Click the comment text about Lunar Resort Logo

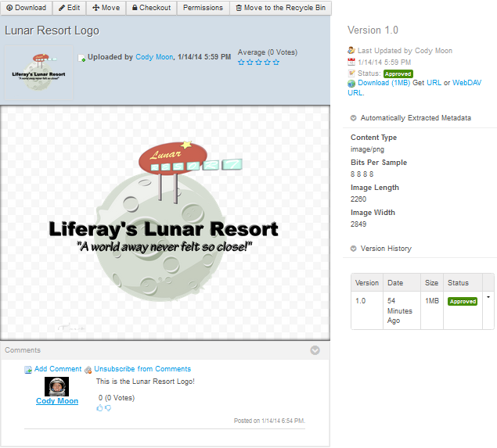click(145, 382)
